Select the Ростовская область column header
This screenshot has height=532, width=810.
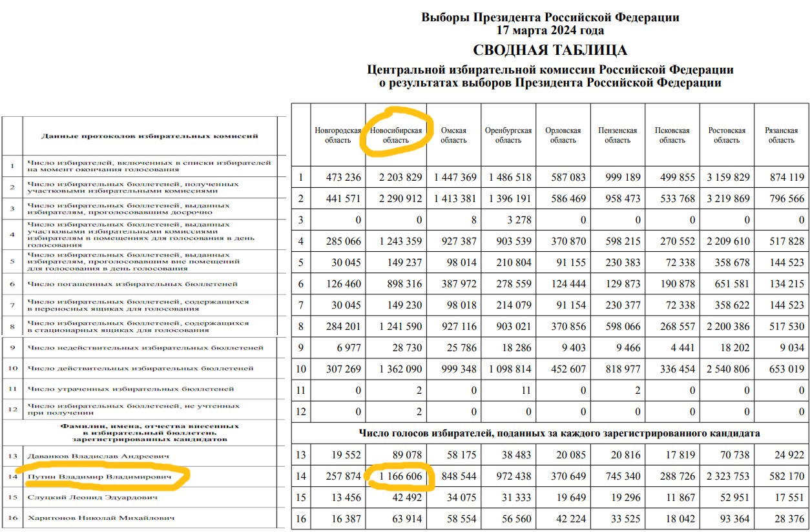727,135
